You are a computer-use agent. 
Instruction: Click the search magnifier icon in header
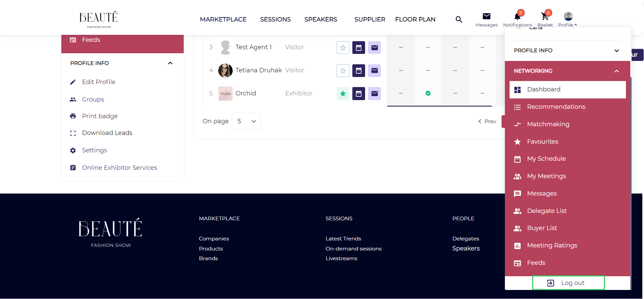pos(459,19)
